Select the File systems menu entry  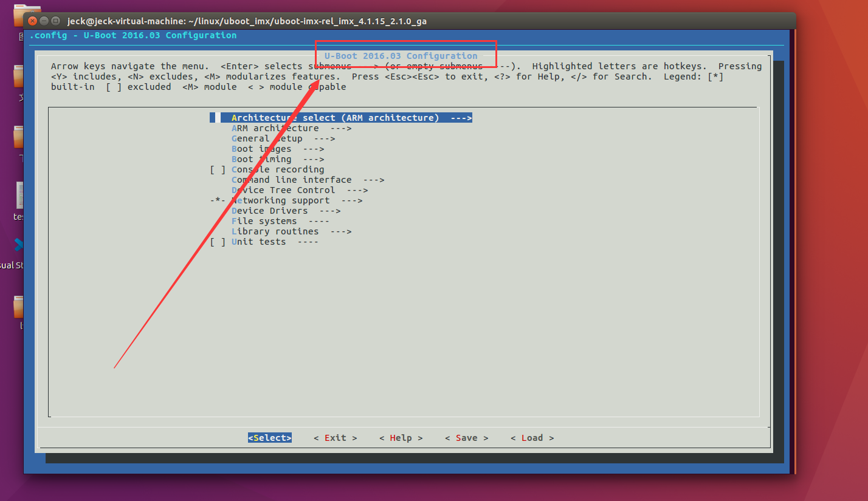[280, 221]
